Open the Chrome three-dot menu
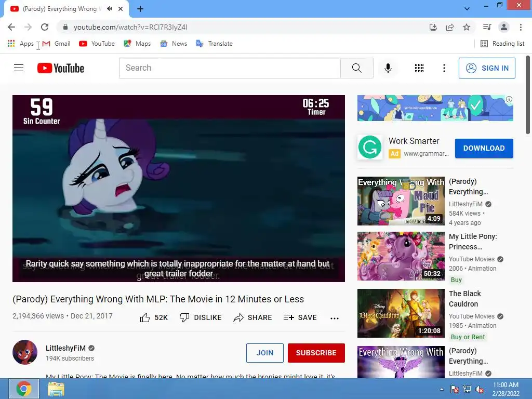Image resolution: width=532 pixels, height=399 pixels. coord(521,27)
